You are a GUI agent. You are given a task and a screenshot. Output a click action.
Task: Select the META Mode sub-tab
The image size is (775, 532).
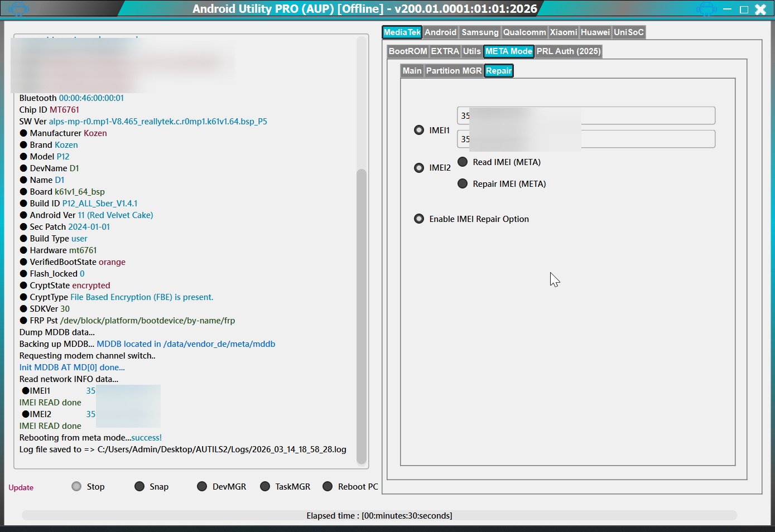tap(509, 51)
